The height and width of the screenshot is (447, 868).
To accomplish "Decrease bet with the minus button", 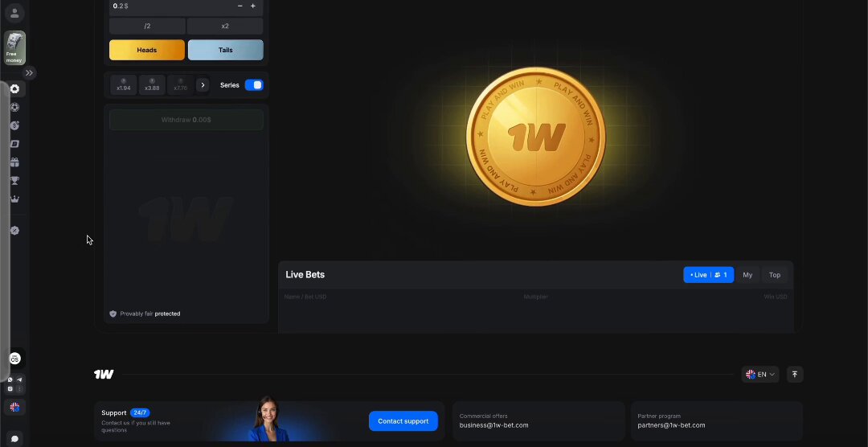I will [x=240, y=6].
